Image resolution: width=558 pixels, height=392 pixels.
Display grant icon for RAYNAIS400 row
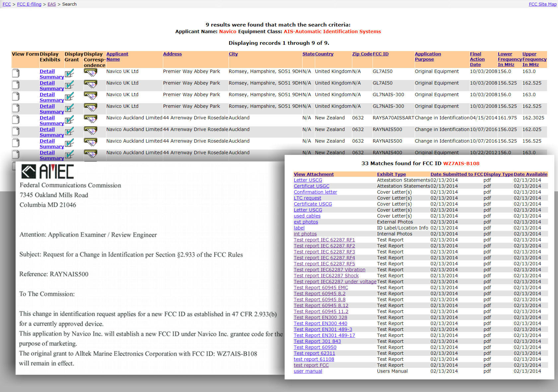(69, 155)
